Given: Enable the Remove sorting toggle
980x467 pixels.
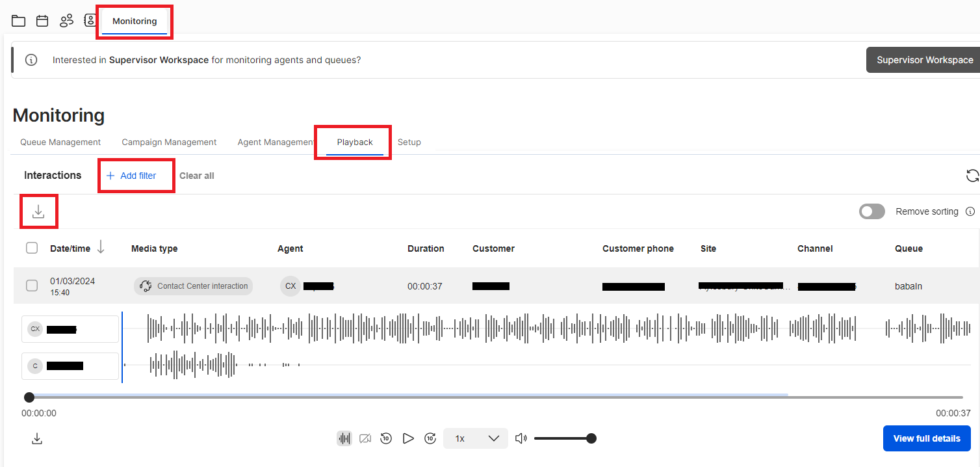Looking at the screenshot, I should [x=871, y=211].
